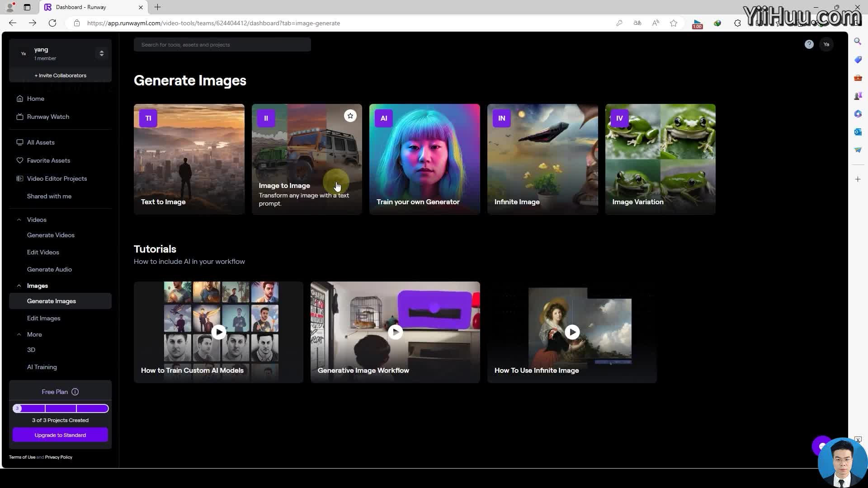The width and height of the screenshot is (868, 488).
Task: Play How to Train Custom AI Models tutorial
Action: coord(219,332)
